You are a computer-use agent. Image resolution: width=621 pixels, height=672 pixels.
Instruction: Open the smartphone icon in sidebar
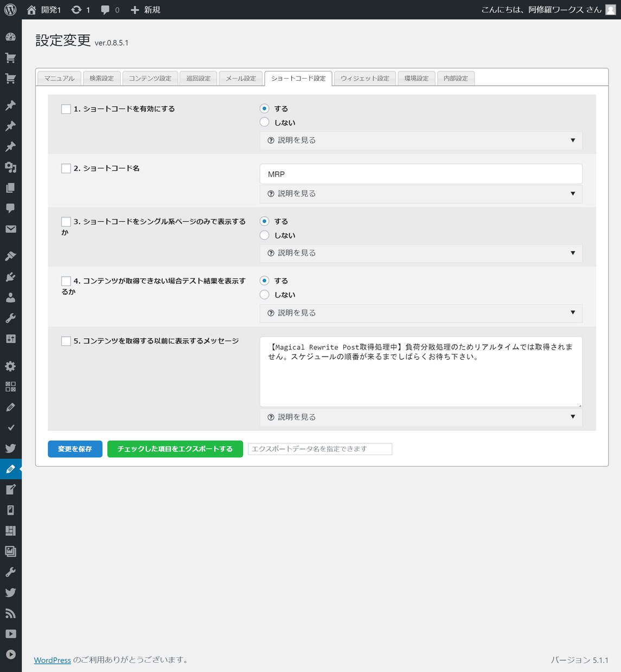pos(10,510)
